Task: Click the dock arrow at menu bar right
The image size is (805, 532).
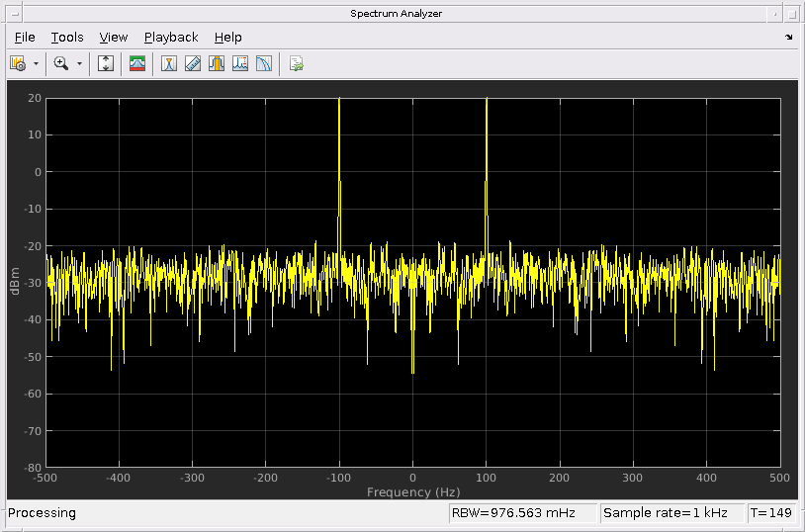Action: (788, 37)
